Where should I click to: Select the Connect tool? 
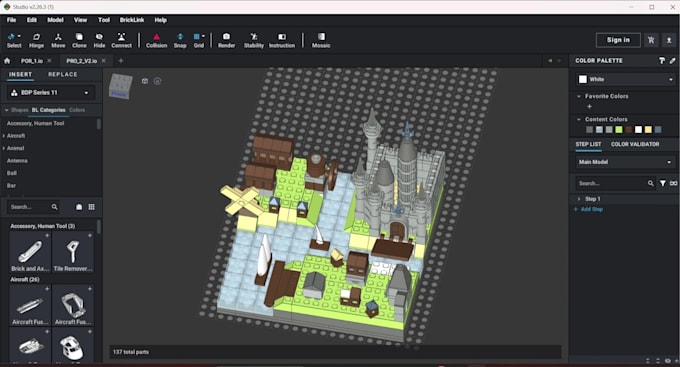coord(121,40)
